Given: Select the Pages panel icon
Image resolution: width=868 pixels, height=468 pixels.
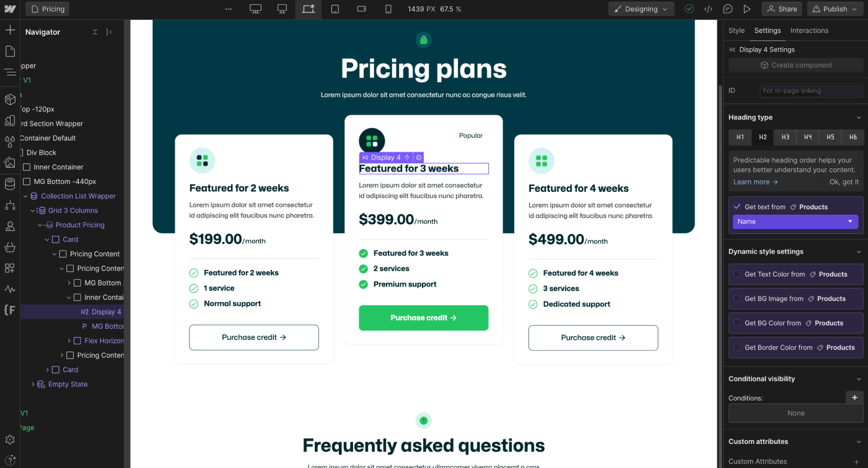Looking at the screenshot, I should (10, 51).
